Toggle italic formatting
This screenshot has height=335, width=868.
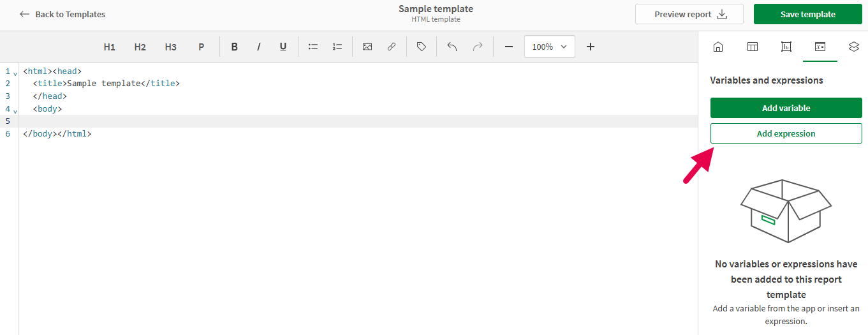coord(259,47)
